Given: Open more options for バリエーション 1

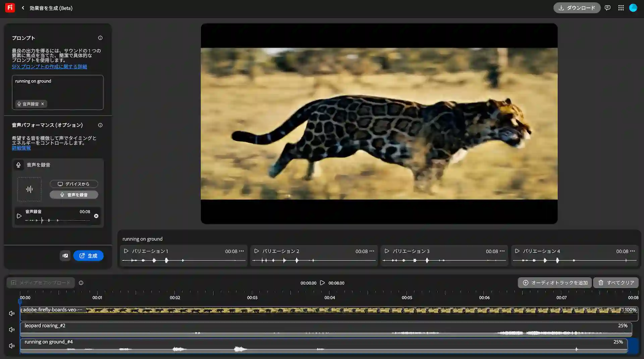Looking at the screenshot, I should point(241,251).
